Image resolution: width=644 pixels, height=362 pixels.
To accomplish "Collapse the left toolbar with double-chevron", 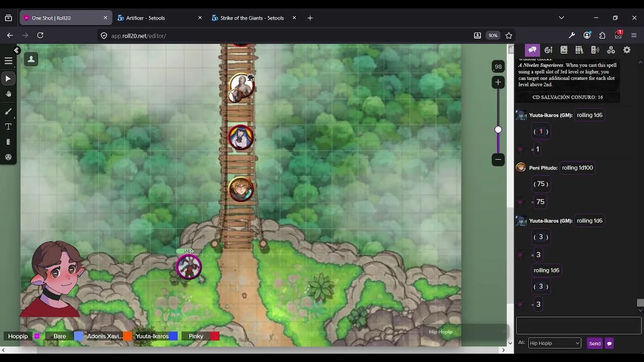I will [17, 50].
